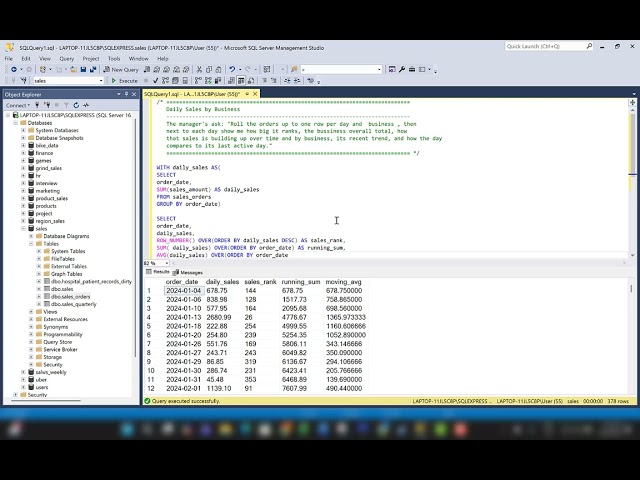The height and width of the screenshot is (480, 640).
Task: Click the Parse checkmark icon beside Execute
Action: [x=156, y=81]
